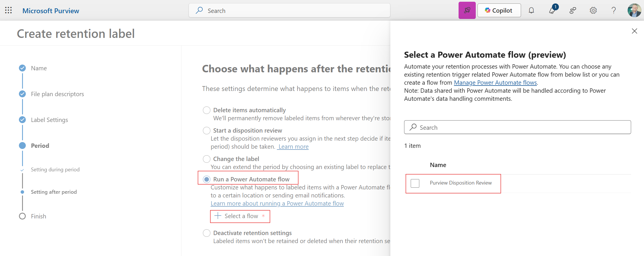Screen dimensions: 644x256
Task: Check the Purview Disposition Review checkbox
Action: click(x=415, y=183)
